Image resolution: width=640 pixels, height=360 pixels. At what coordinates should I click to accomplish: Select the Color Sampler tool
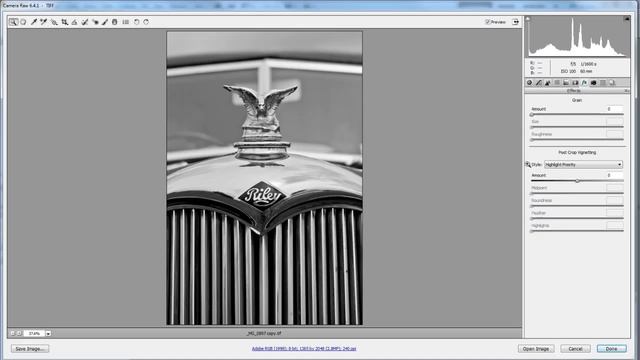43,22
